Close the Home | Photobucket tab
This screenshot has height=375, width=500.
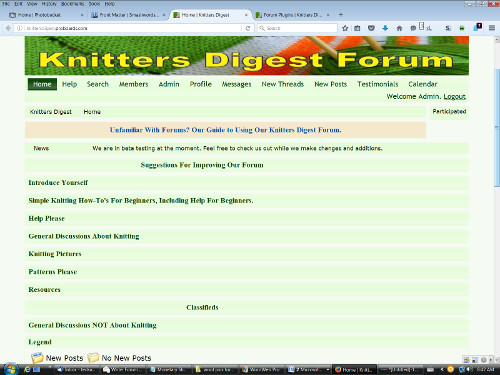tap(82, 15)
